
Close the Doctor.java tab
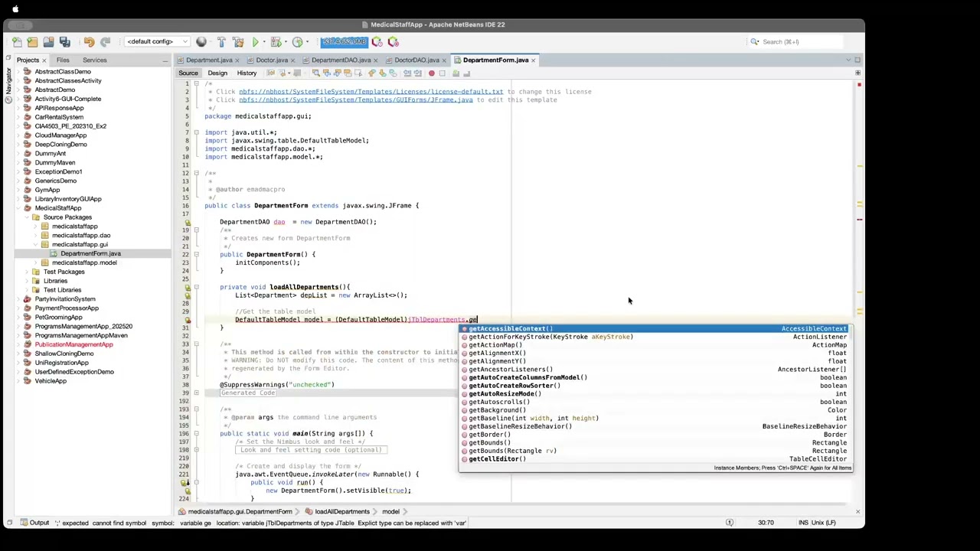click(293, 60)
